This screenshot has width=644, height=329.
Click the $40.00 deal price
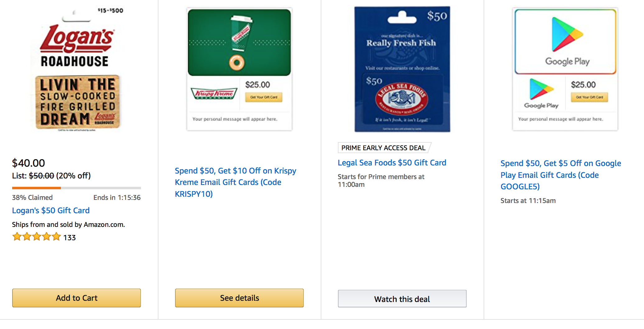pos(29,163)
